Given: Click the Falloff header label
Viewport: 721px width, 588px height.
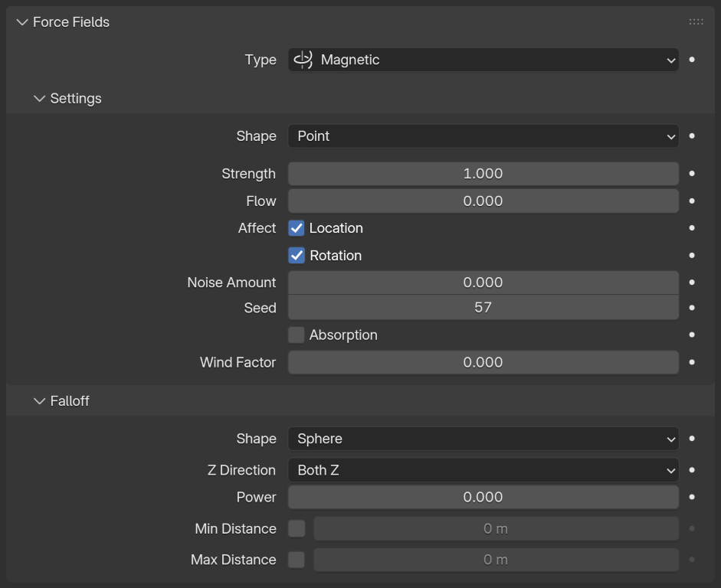Looking at the screenshot, I should [x=70, y=401].
